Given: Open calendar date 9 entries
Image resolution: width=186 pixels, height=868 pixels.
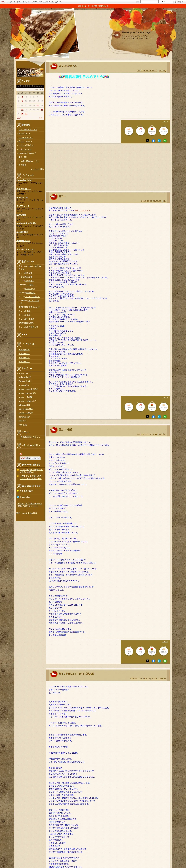Looking at the screenshot, I should point(22,101).
